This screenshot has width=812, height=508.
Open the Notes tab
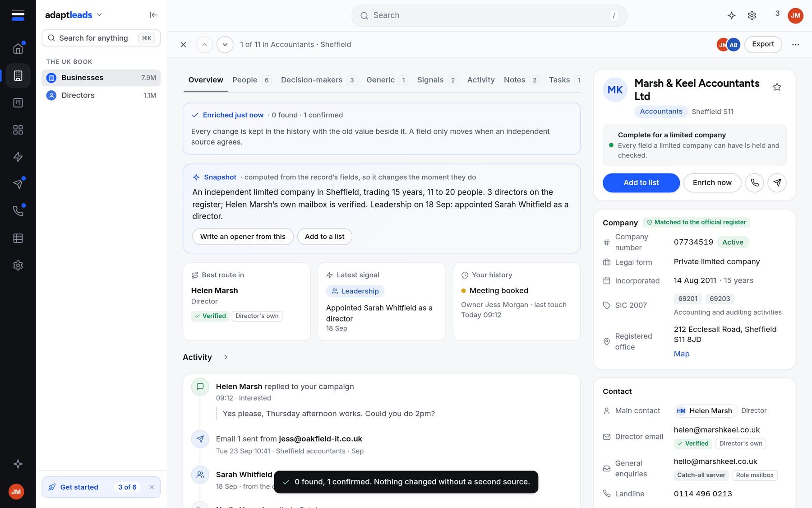tap(521, 80)
